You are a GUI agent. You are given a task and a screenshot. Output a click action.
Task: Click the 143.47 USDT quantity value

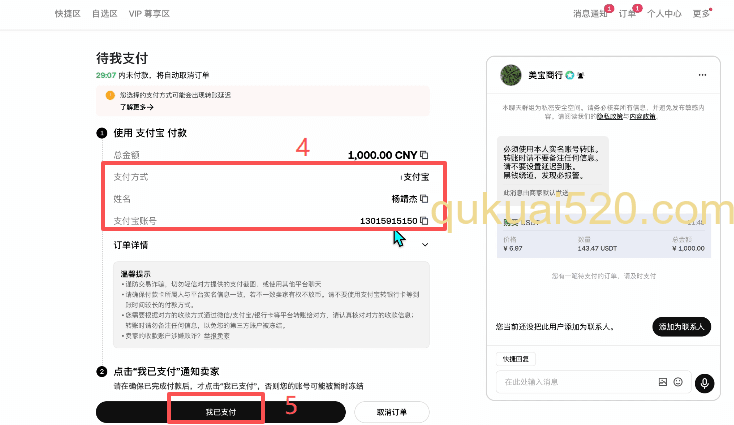597,249
